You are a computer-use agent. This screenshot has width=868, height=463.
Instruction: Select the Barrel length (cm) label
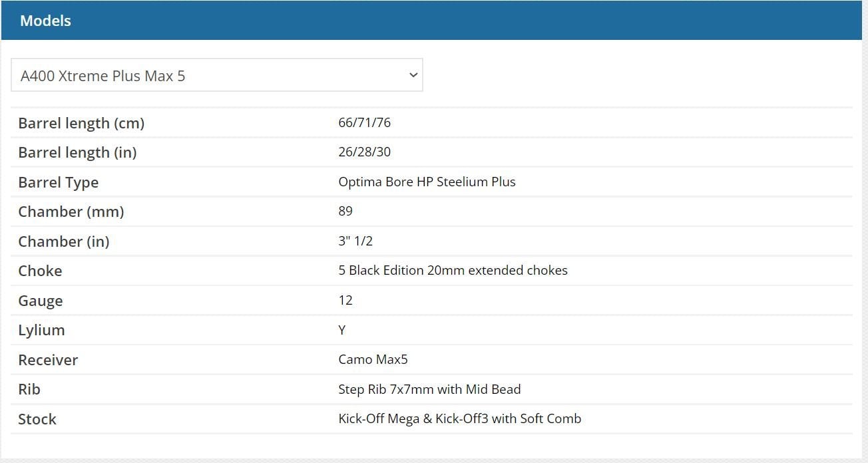[x=81, y=123]
